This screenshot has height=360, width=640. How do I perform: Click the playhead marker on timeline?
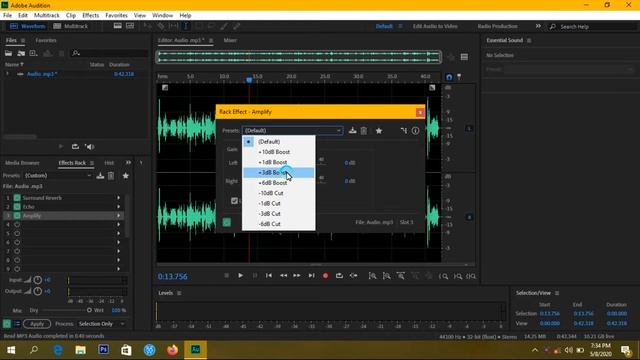(249, 80)
